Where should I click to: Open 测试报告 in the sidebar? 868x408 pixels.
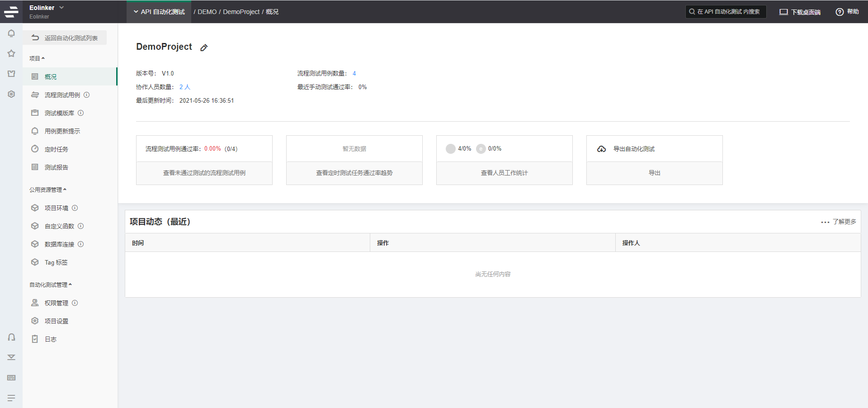click(x=57, y=167)
